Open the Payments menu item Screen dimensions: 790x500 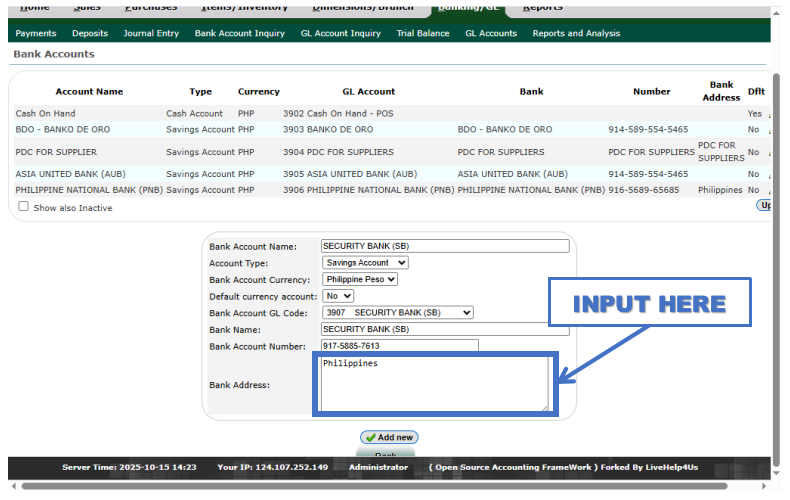(x=36, y=33)
